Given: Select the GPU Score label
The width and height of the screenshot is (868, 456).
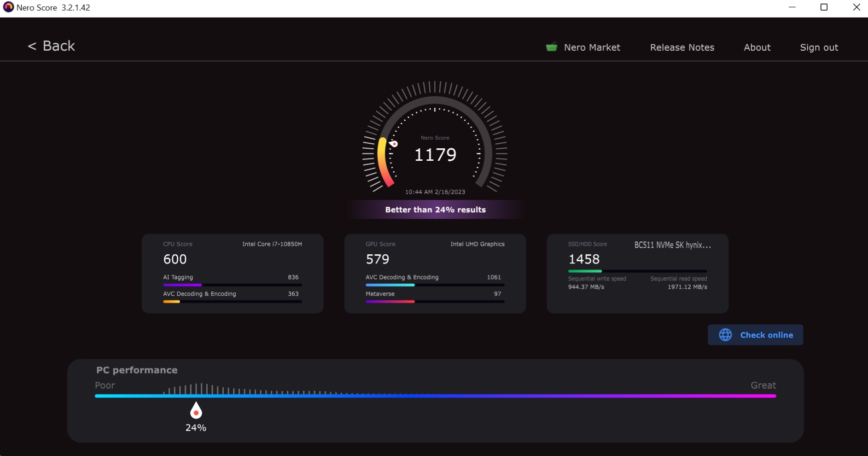Looking at the screenshot, I should click(x=380, y=244).
